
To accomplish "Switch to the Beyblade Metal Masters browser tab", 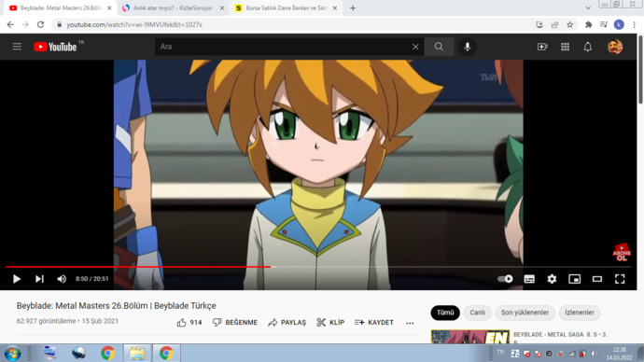I will [61, 7].
